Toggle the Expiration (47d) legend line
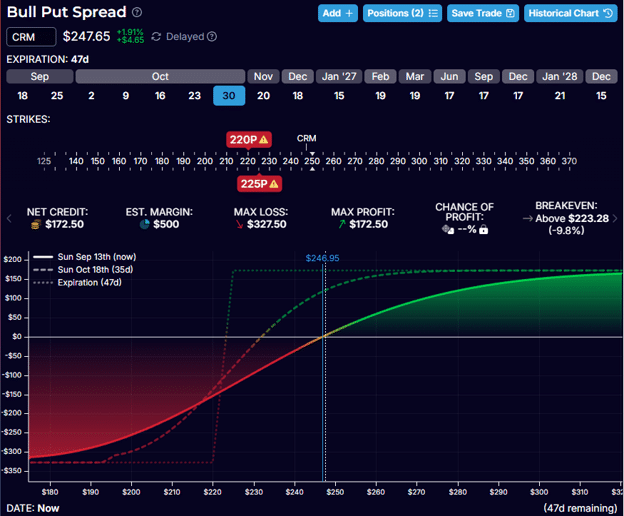 [78, 282]
